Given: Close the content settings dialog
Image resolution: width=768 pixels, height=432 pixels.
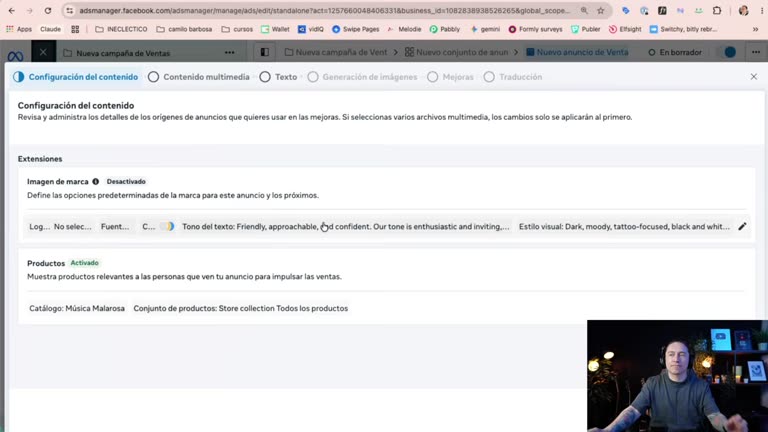Looking at the screenshot, I should tap(754, 77).
